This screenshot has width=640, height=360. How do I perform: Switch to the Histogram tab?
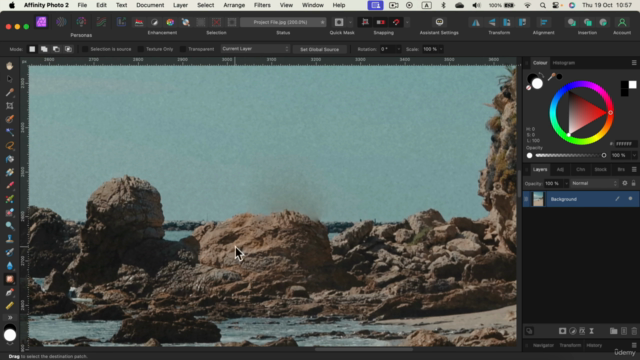click(x=563, y=63)
